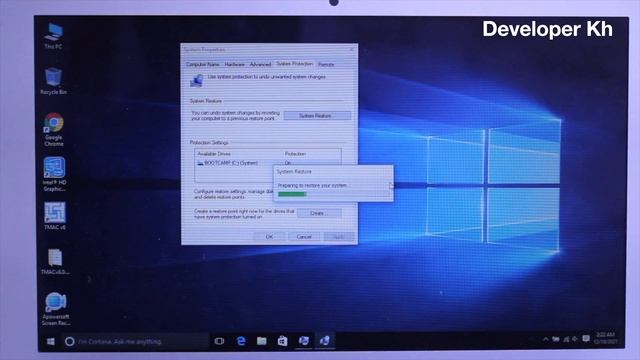
Task: Switch to the Remote tab
Action: (x=326, y=64)
